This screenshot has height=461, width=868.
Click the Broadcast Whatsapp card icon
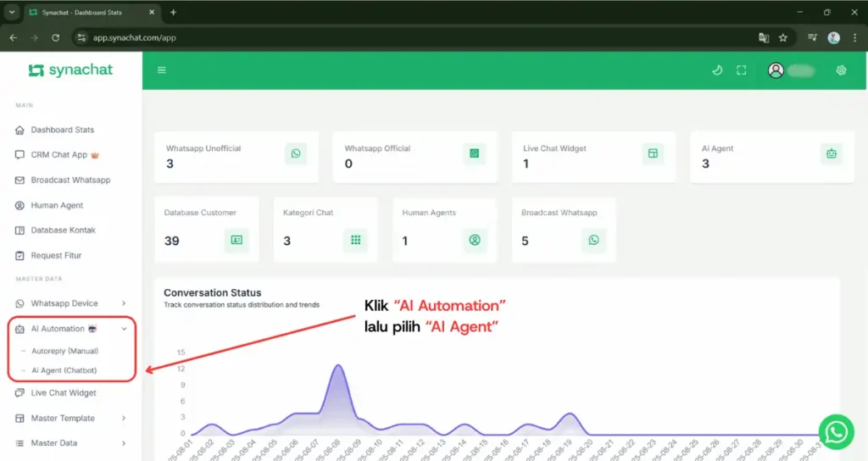(593, 240)
